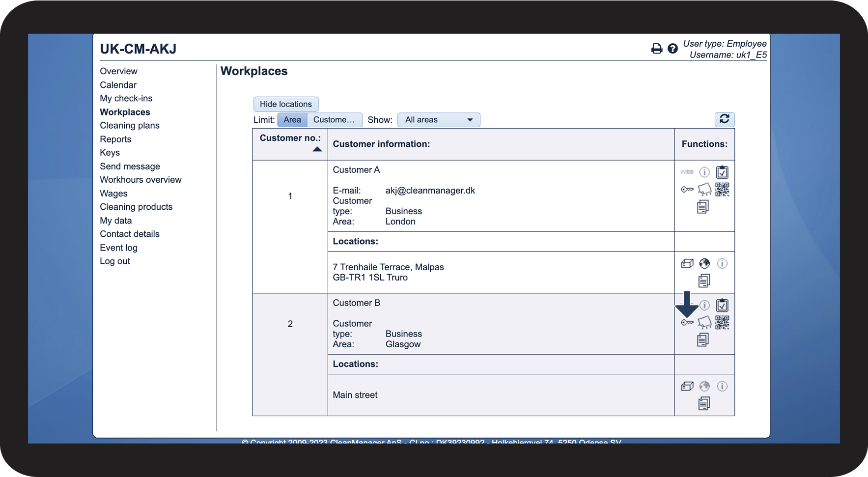The width and height of the screenshot is (868, 477).
Task: Open Customer A's documents icon
Action: click(x=703, y=207)
